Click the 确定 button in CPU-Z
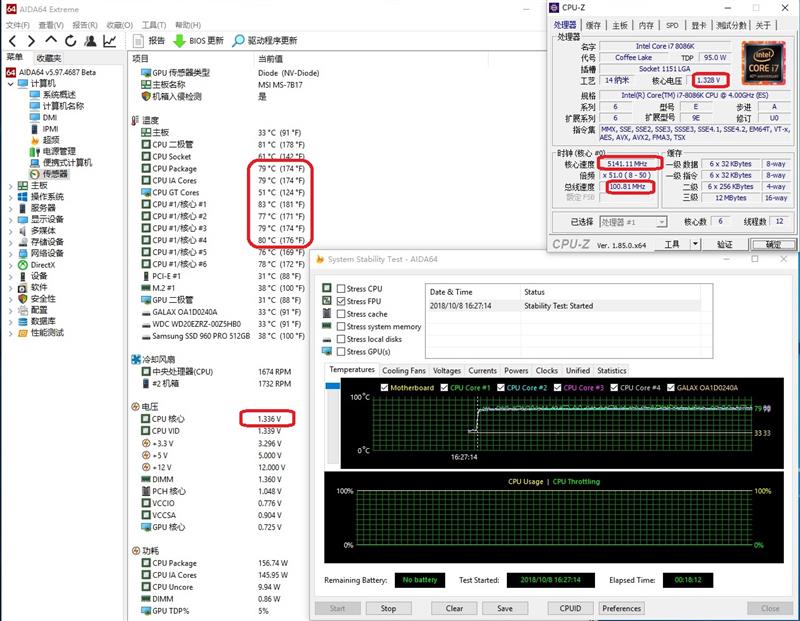 click(773, 244)
